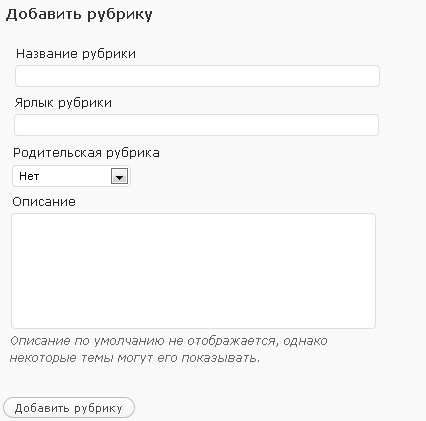Place cursor at start of category slug input
The image size is (426, 421).
pos(19,125)
